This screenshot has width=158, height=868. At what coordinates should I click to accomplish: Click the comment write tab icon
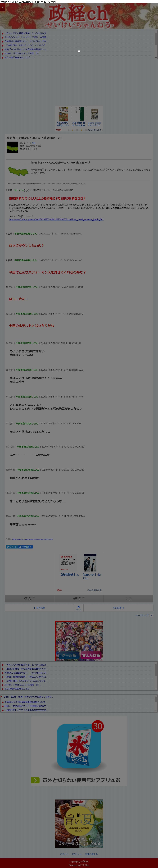pos(29,598)
